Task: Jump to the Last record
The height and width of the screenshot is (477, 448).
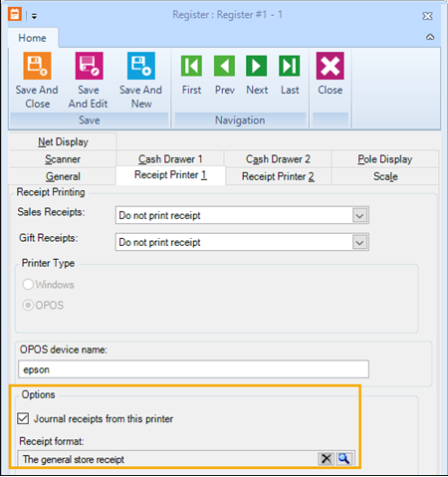Action: coord(290,66)
